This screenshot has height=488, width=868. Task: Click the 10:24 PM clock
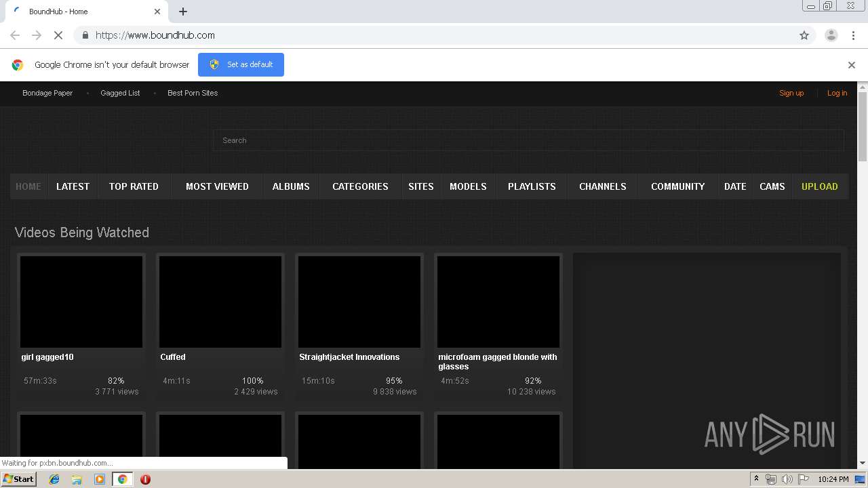click(833, 479)
